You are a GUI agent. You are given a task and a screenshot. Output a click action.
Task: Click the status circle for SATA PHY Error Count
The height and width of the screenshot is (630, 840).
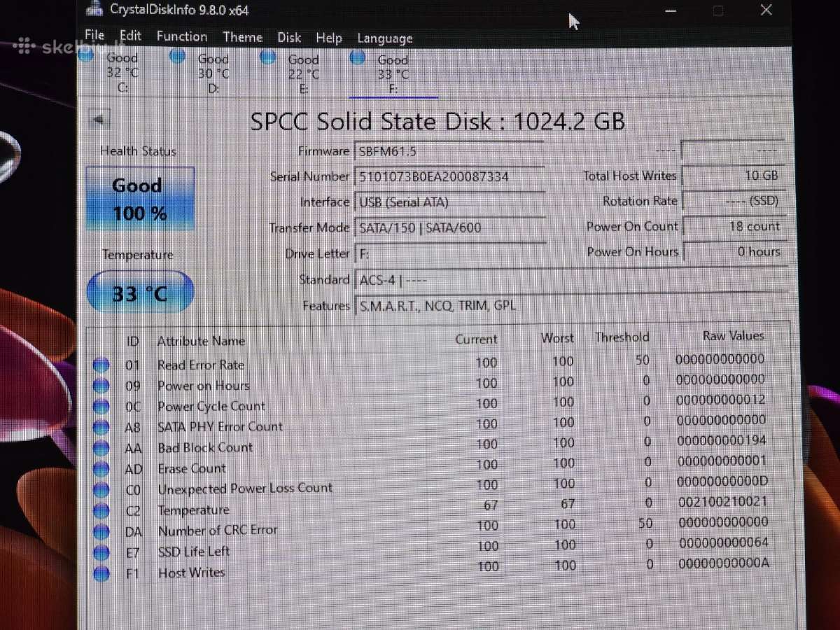coord(101,427)
